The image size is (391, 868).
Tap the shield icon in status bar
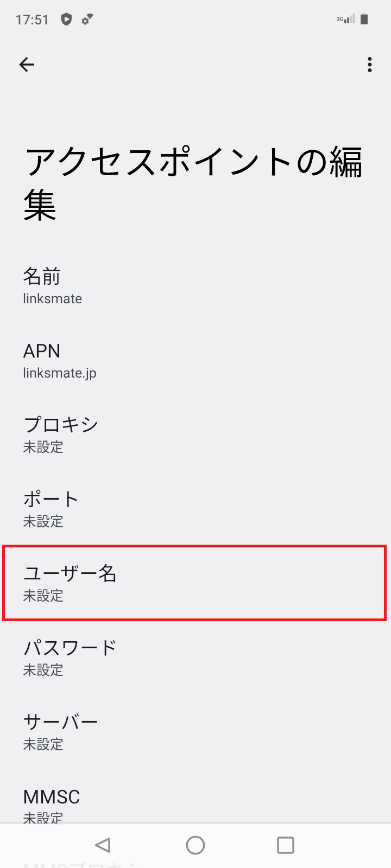66,20
